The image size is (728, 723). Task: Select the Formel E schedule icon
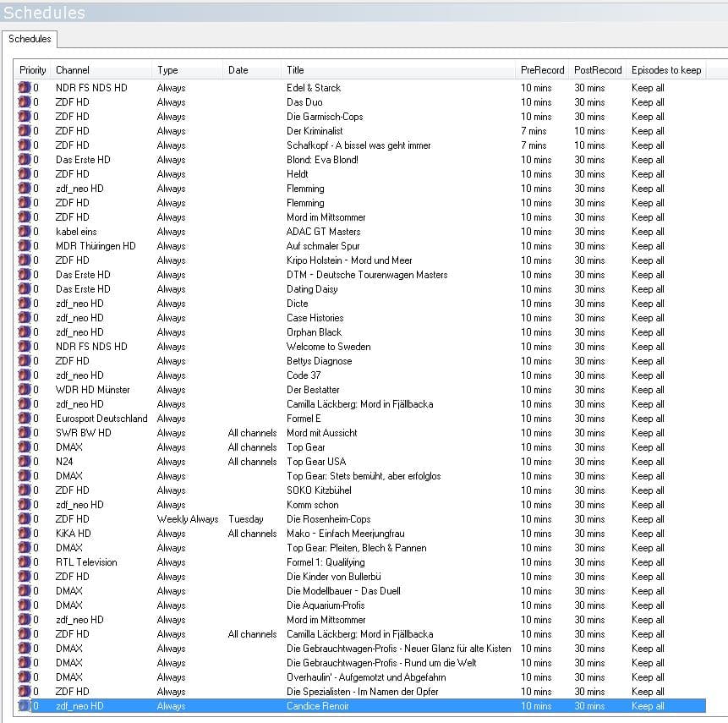pos(25,419)
